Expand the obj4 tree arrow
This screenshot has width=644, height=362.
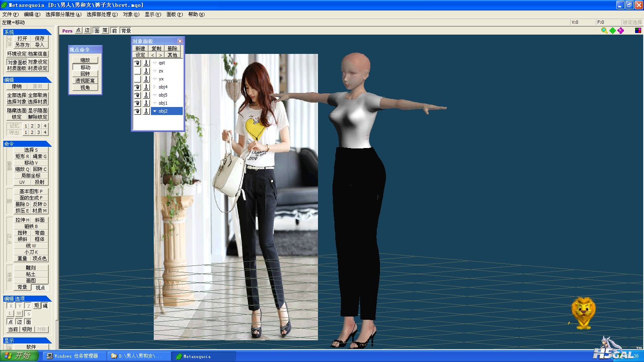pyautogui.click(x=155, y=87)
